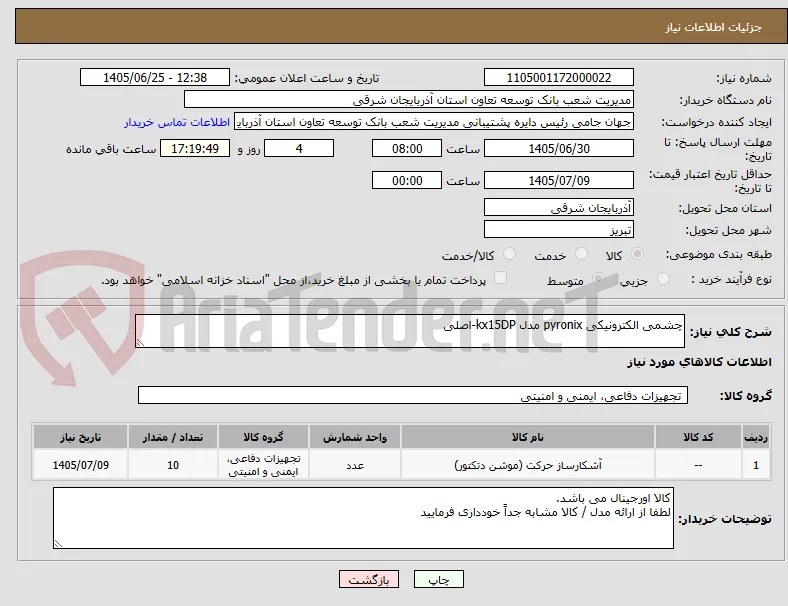788x606 pixels.
Task: Click the remaining days field showing 4
Action: click(299, 148)
